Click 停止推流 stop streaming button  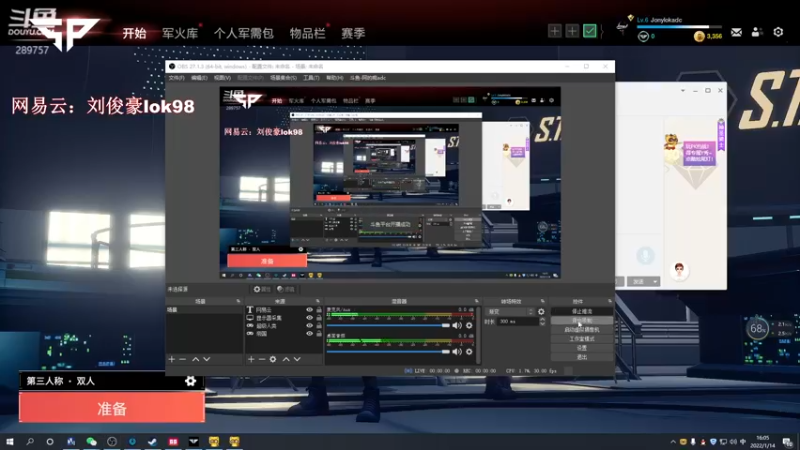coord(582,311)
